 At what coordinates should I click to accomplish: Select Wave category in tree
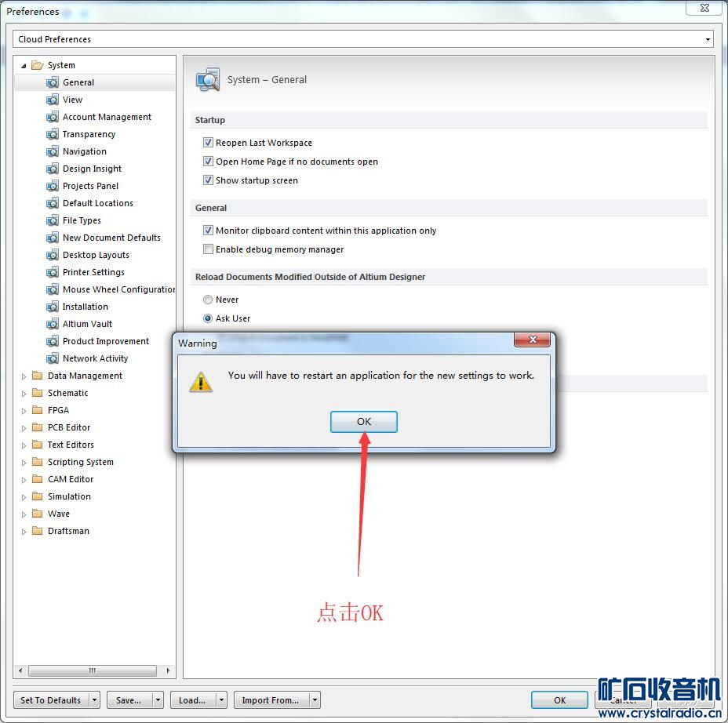[x=59, y=514]
